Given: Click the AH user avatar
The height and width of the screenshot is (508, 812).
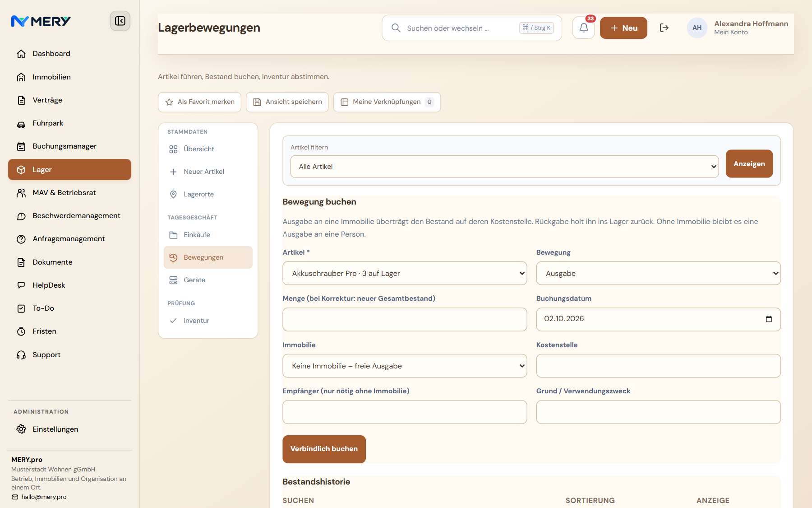Looking at the screenshot, I should (697, 28).
